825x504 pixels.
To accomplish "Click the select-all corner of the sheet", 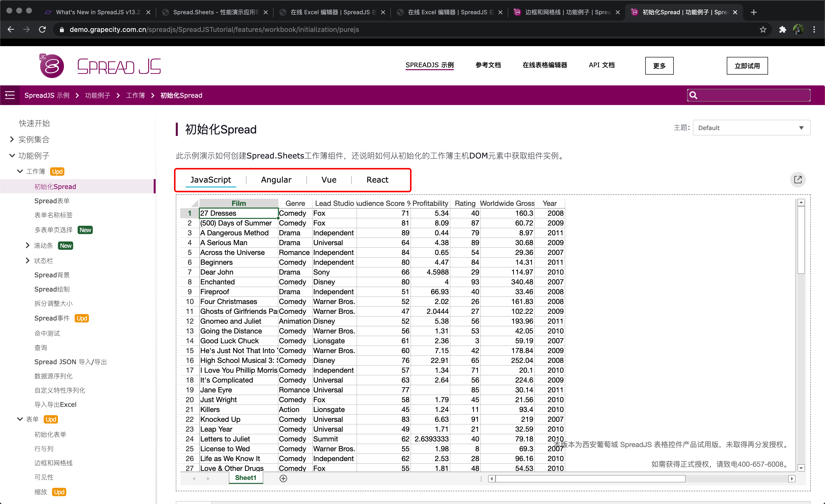I will (190, 203).
